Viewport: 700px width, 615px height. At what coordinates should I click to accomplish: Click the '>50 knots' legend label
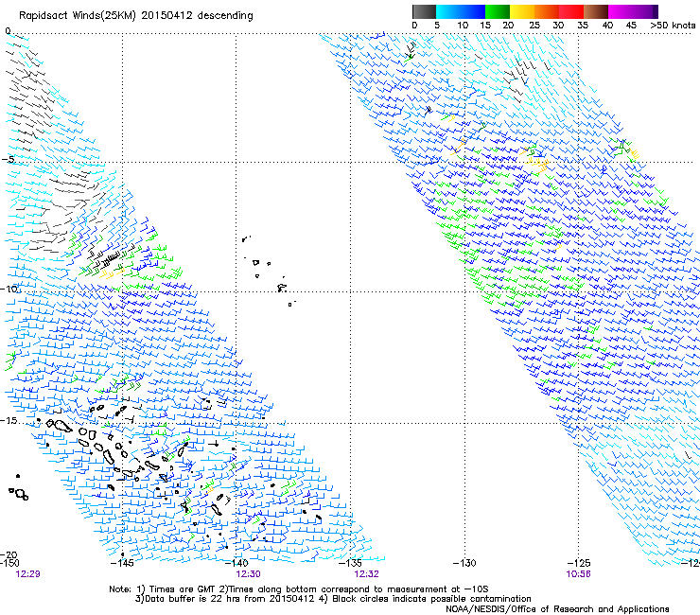click(673, 26)
